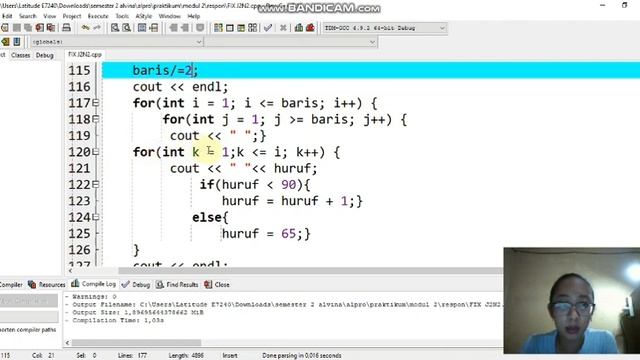640x360 pixels.
Task: Open the Help menu
Action: (193, 16)
